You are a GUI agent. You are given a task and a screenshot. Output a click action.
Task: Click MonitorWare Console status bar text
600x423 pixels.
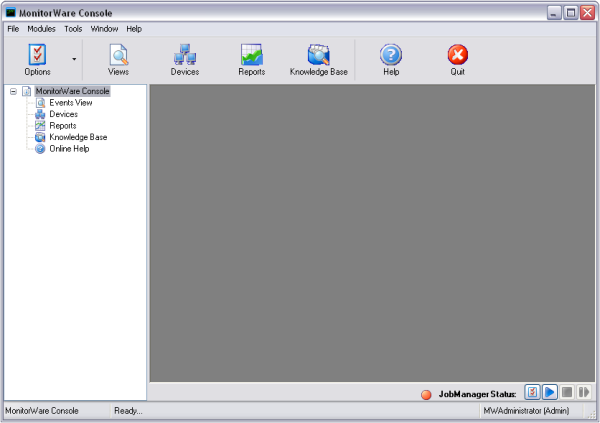(x=42, y=411)
